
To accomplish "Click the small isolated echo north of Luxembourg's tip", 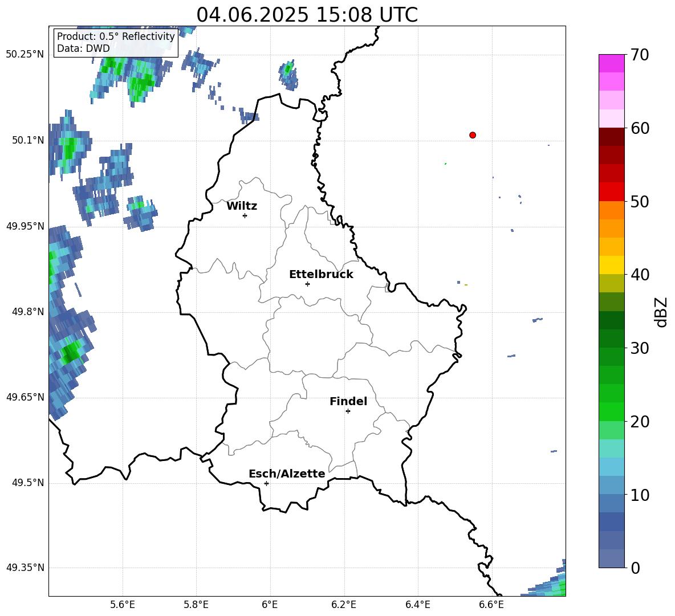I will coord(288,75).
